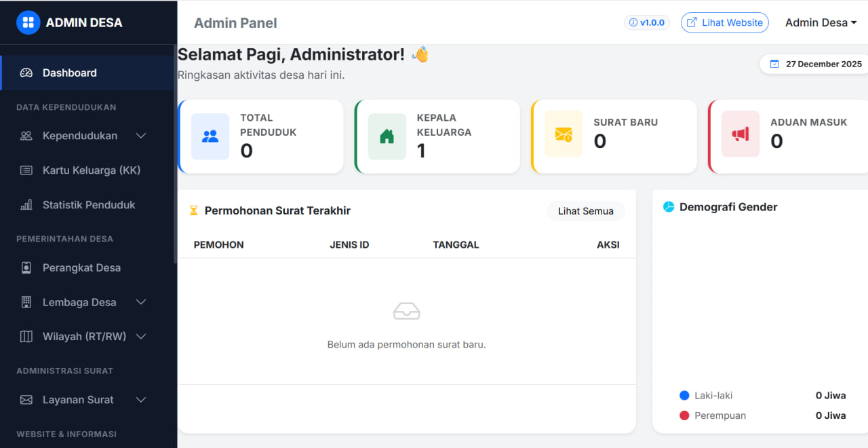Click the Statistik Penduduk bar chart icon
Image resolution: width=868 pixels, height=448 pixels.
pos(26,204)
